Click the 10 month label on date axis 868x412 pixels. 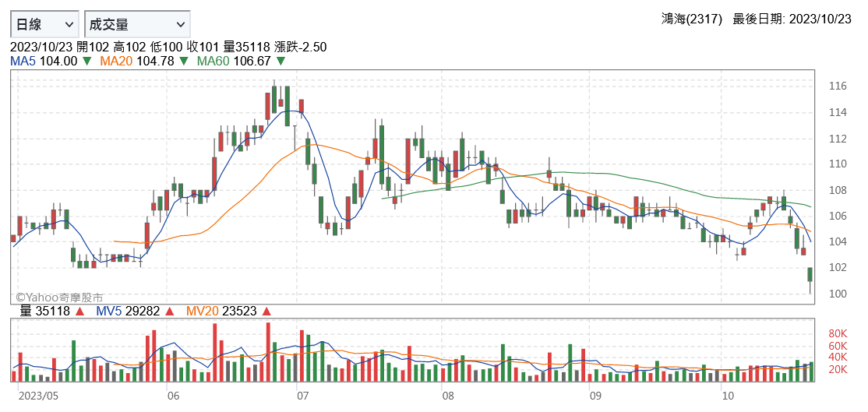(728, 396)
